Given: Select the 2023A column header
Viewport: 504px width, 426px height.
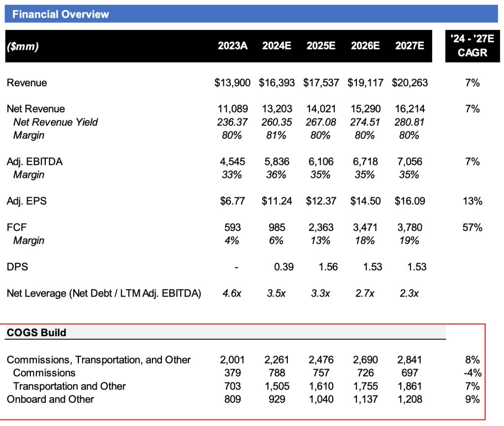Looking at the screenshot, I should (233, 46).
